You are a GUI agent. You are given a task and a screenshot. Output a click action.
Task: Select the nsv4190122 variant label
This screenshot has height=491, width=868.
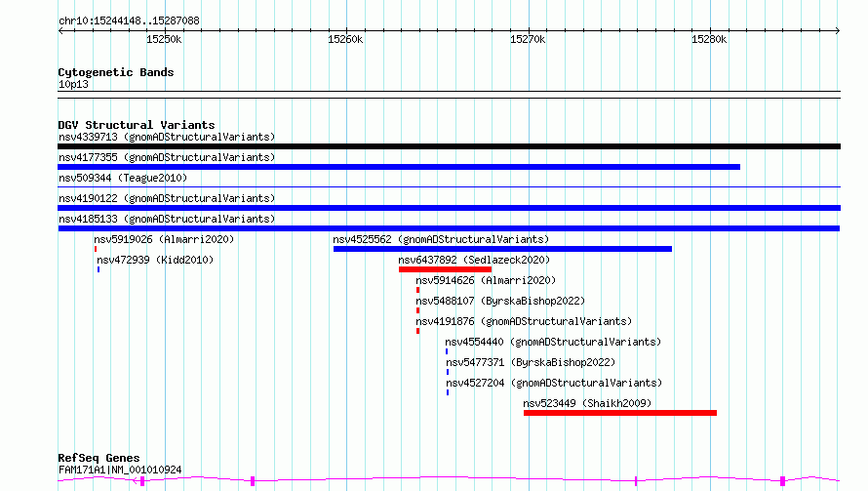tap(167, 198)
